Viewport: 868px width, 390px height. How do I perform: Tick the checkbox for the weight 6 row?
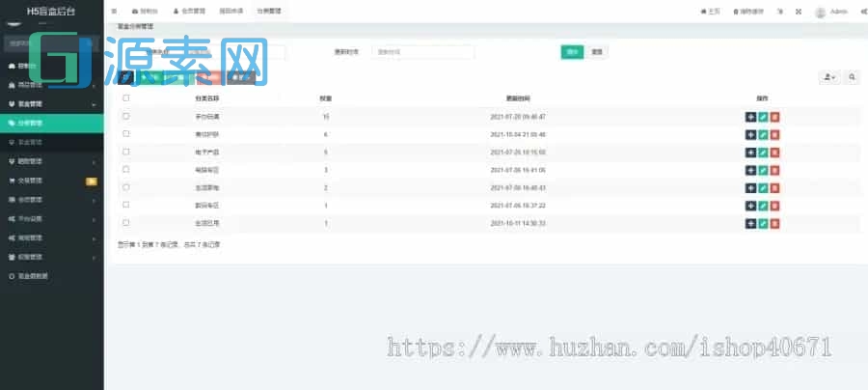pyautogui.click(x=126, y=134)
